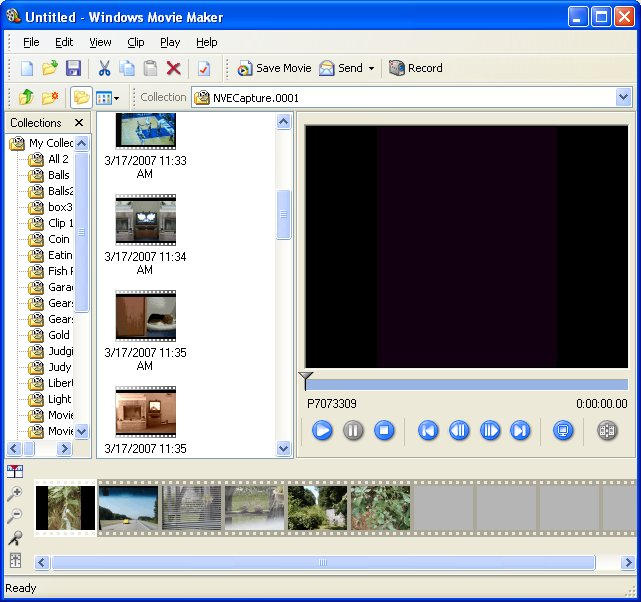The image size is (641, 602).
Task: Jump back with the Back button
Action: (x=428, y=430)
